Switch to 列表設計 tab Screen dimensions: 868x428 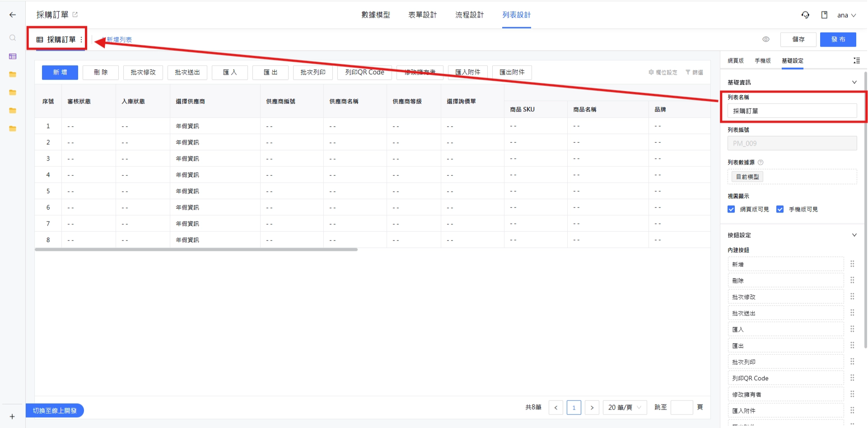click(x=516, y=15)
